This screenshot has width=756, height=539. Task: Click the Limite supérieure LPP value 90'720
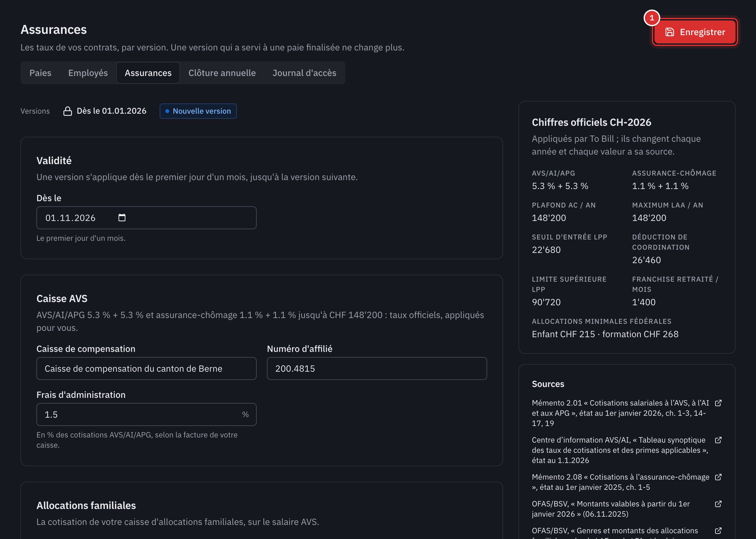coord(546,302)
